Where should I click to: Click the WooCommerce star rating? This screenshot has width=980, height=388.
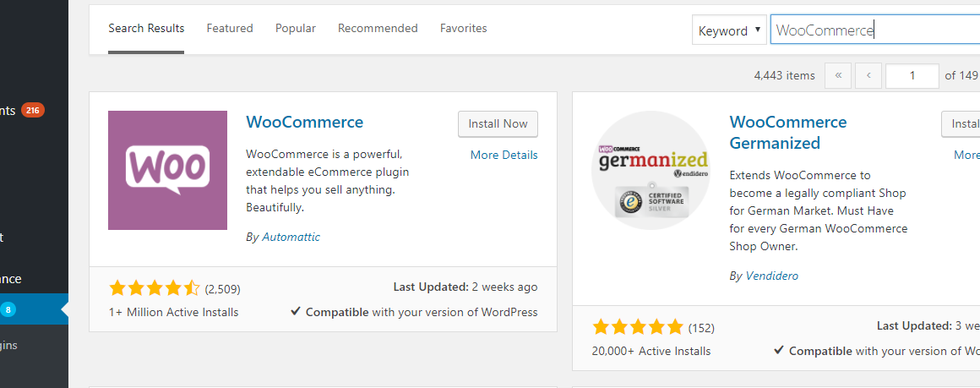pyautogui.click(x=155, y=288)
